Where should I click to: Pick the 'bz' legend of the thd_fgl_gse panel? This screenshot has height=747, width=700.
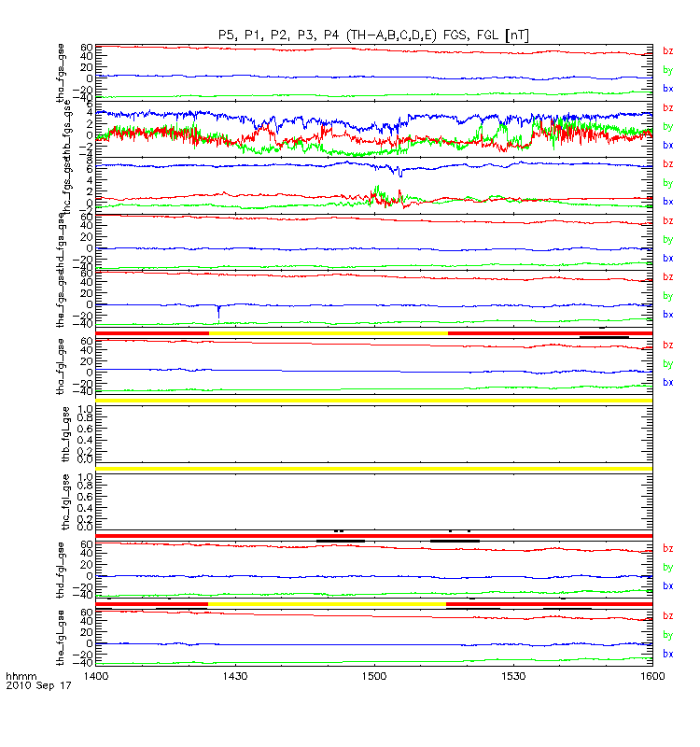tap(667, 548)
